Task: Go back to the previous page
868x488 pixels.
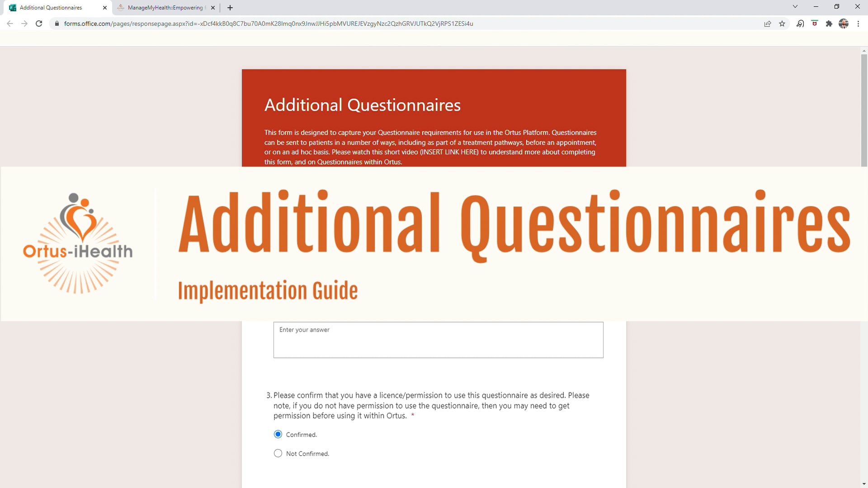Action: 10,23
